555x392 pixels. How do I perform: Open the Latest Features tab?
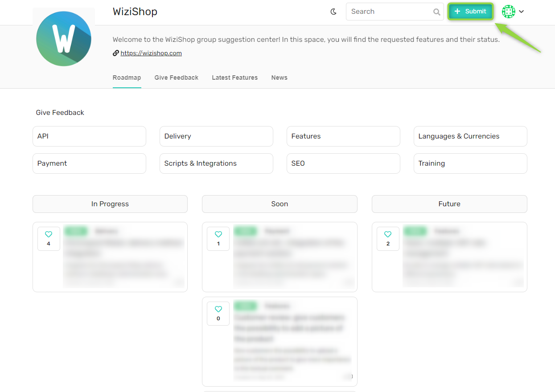tap(235, 78)
